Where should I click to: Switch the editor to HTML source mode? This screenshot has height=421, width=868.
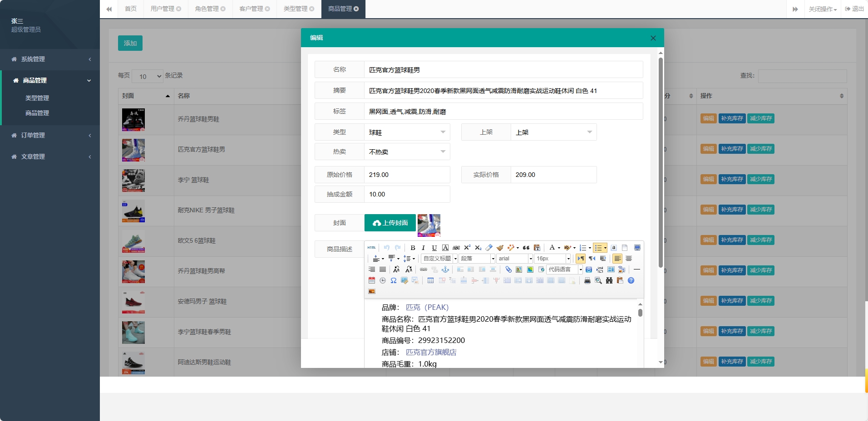tap(371, 247)
